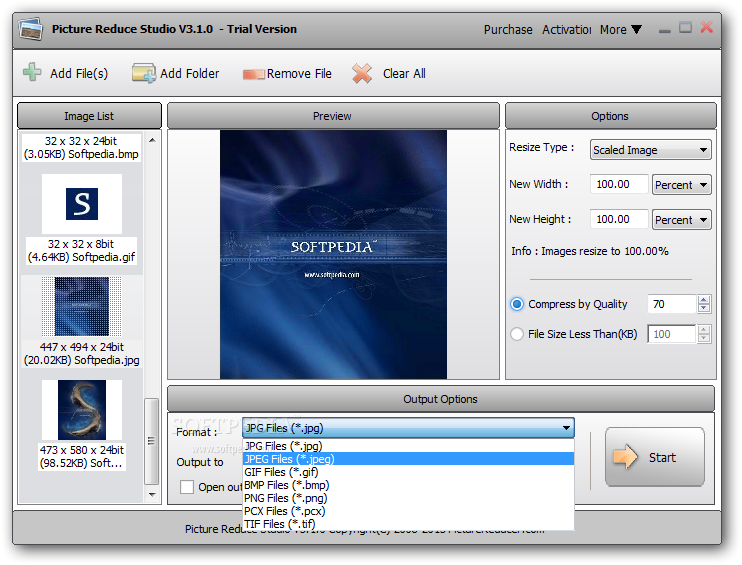Click the Options panel header

pyautogui.click(x=610, y=116)
